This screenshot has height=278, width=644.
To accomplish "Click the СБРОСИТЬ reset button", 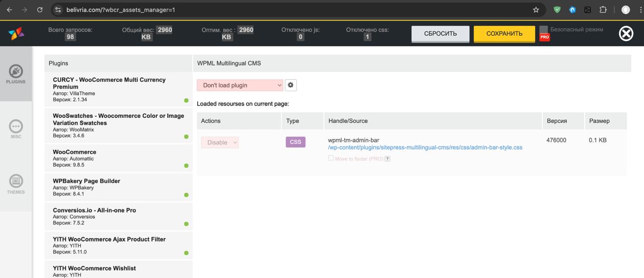I will (440, 34).
